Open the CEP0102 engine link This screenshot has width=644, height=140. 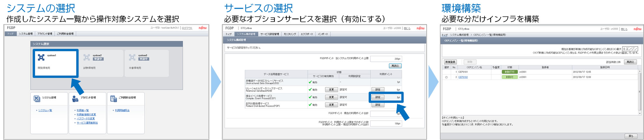coord(463,77)
